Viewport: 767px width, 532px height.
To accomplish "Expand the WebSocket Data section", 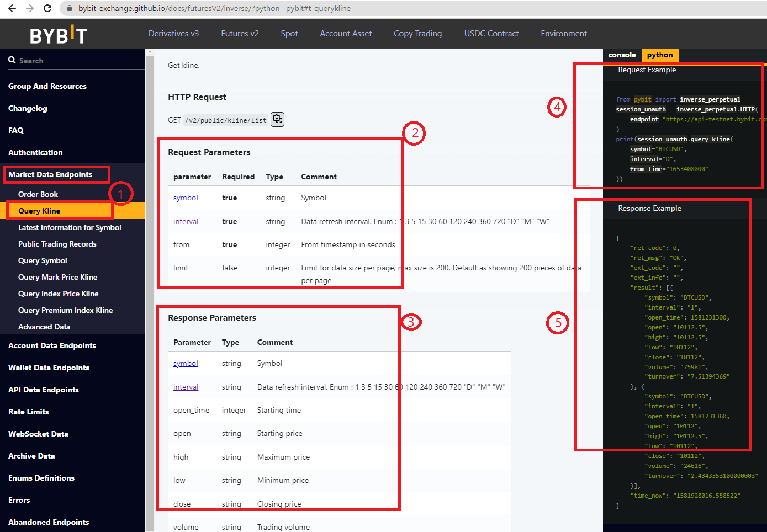I will [x=38, y=434].
